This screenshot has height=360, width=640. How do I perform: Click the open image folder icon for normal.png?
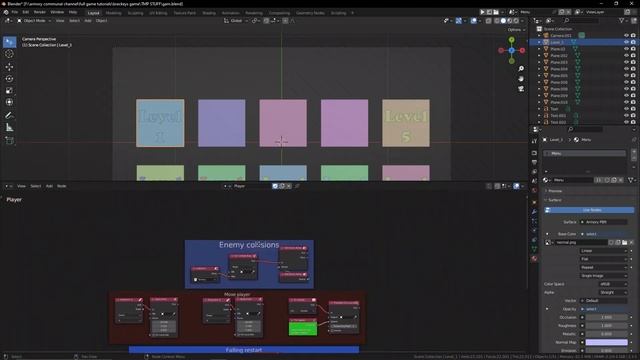click(x=624, y=242)
